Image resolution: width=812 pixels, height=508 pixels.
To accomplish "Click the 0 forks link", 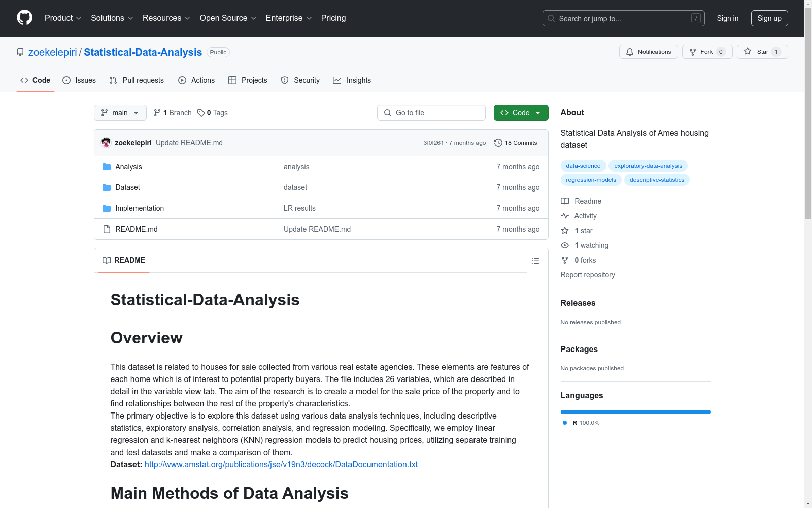I will pyautogui.click(x=579, y=260).
